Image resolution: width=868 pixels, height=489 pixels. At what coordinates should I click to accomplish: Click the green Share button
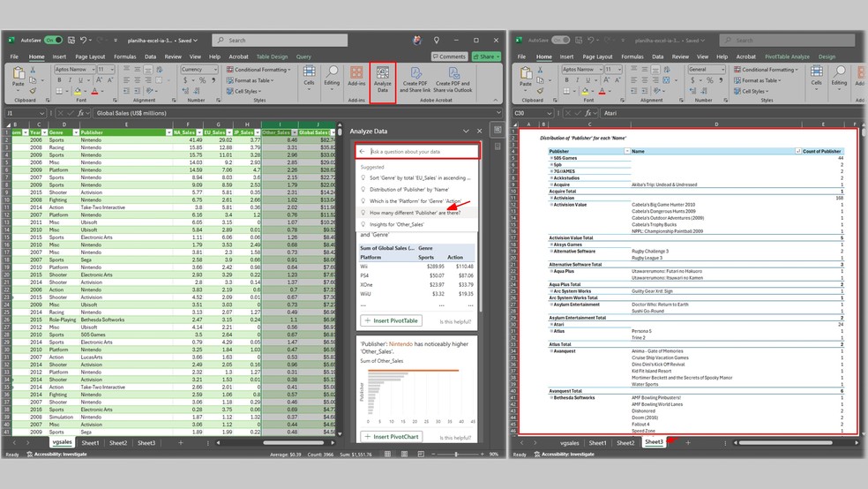(x=486, y=56)
